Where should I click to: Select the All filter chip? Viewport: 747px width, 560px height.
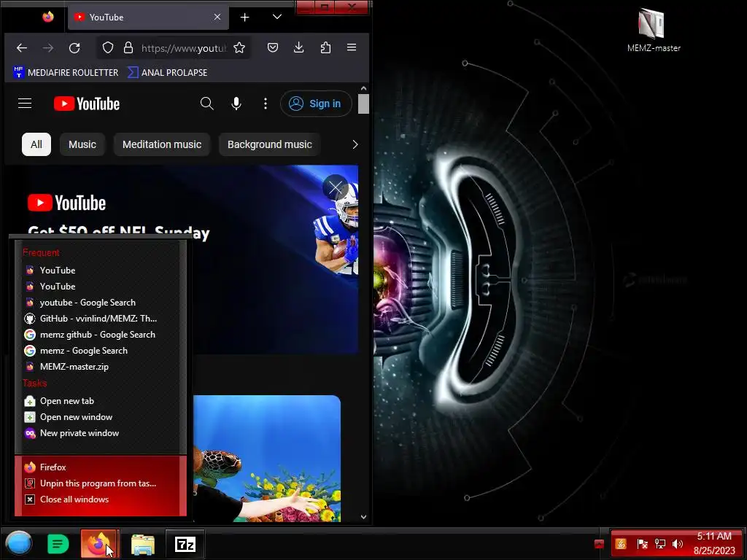coord(36,144)
